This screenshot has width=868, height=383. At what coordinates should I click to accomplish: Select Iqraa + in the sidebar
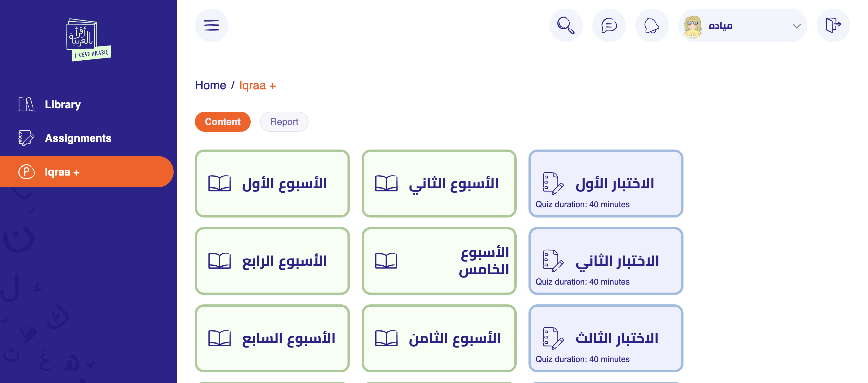click(62, 172)
